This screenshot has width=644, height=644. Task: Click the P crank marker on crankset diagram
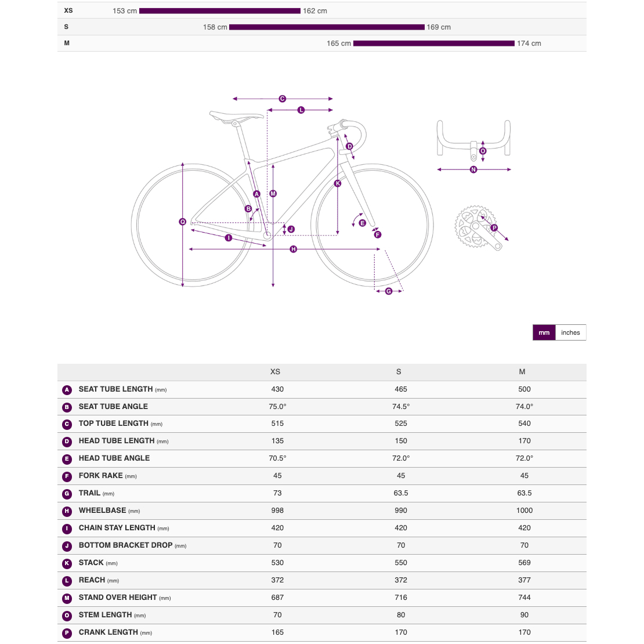click(x=494, y=228)
